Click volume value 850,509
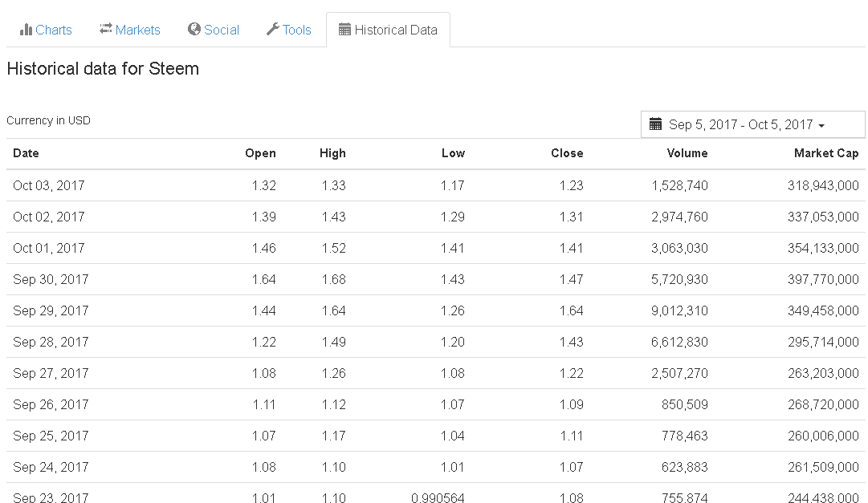This screenshot has width=868, height=503. tap(685, 404)
